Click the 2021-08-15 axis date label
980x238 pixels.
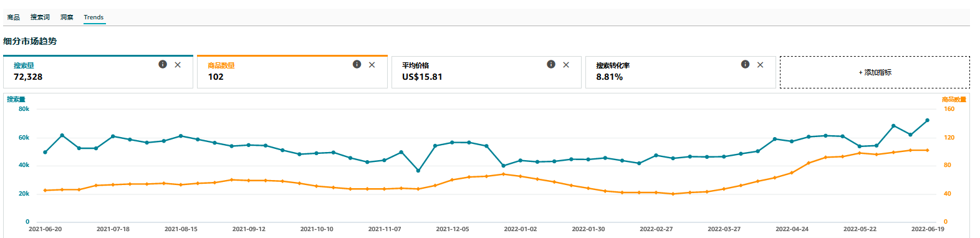coord(181,229)
